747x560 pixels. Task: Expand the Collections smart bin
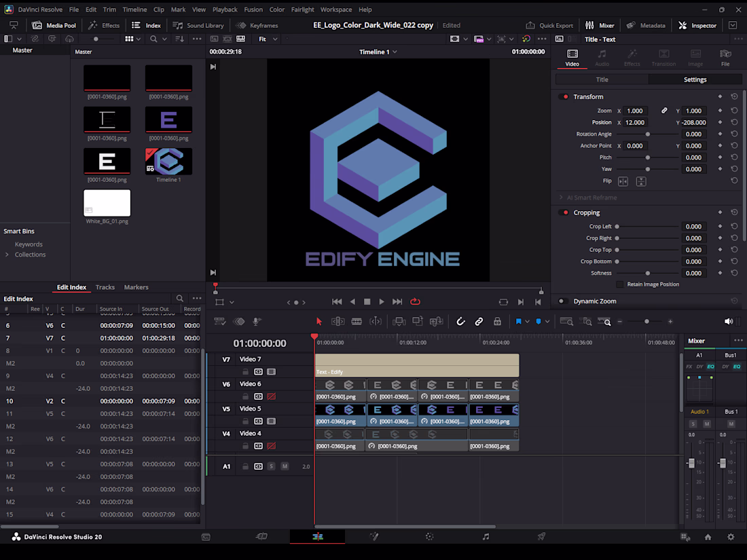click(7, 255)
